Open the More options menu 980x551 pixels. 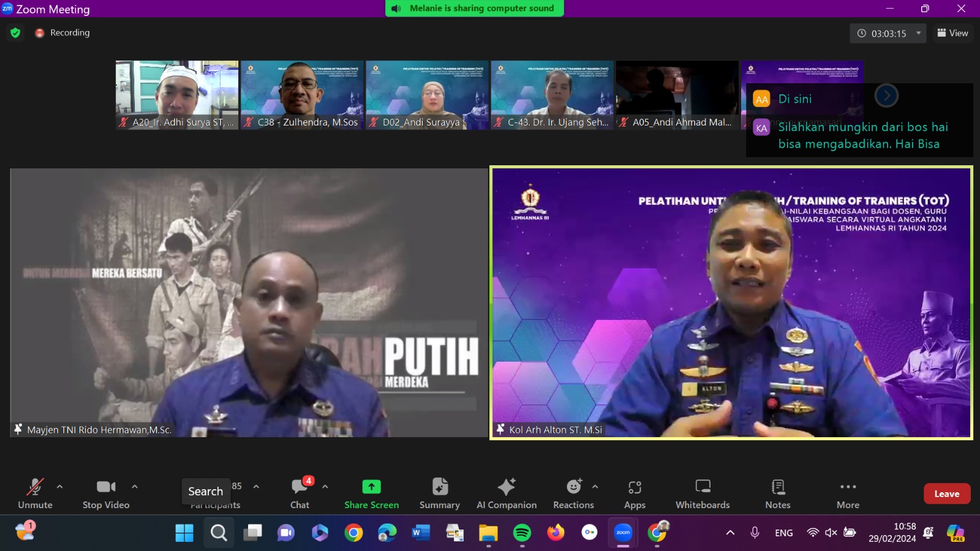tap(848, 493)
